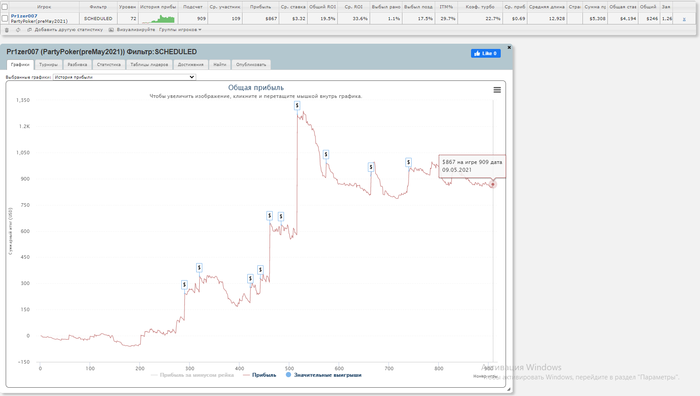This screenshot has width=700, height=396.
Task: Tick the select-all checkbox in table header
Action: coord(5,7)
